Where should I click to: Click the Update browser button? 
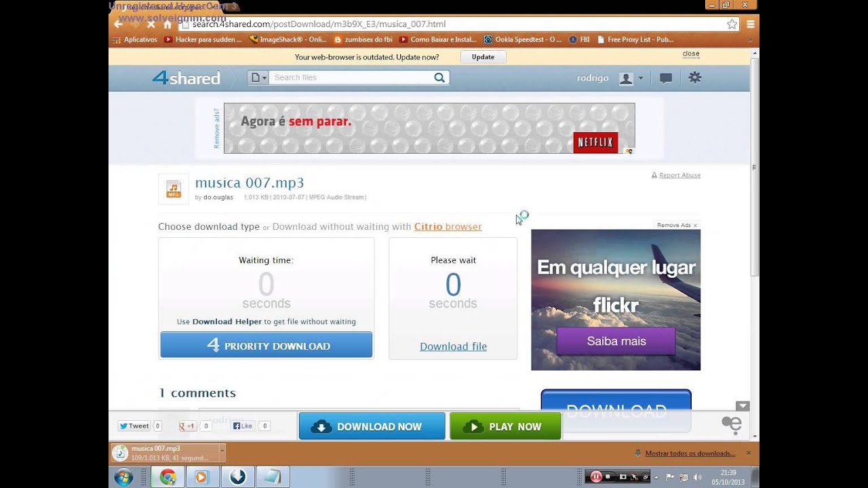coord(483,57)
